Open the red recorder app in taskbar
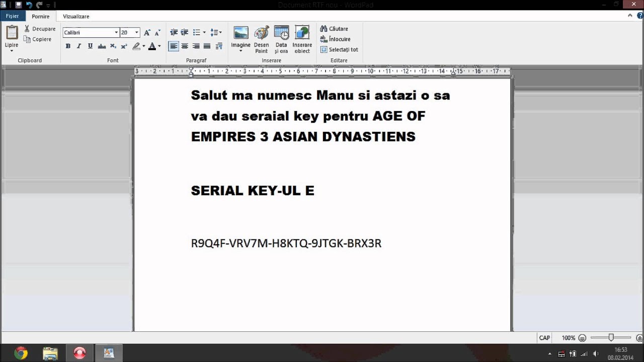 click(79, 353)
